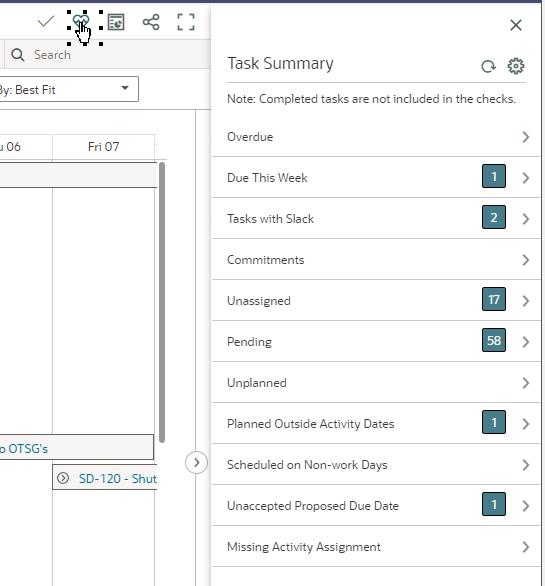The width and height of the screenshot is (545, 586).
Task: Click the Unassigned 17 badge
Action: point(494,299)
